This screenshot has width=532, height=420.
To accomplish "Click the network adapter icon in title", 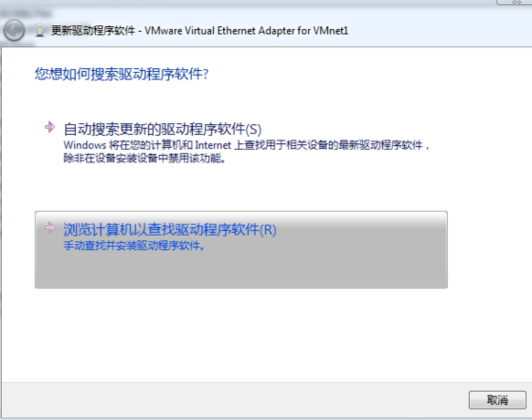I will pos(40,31).
